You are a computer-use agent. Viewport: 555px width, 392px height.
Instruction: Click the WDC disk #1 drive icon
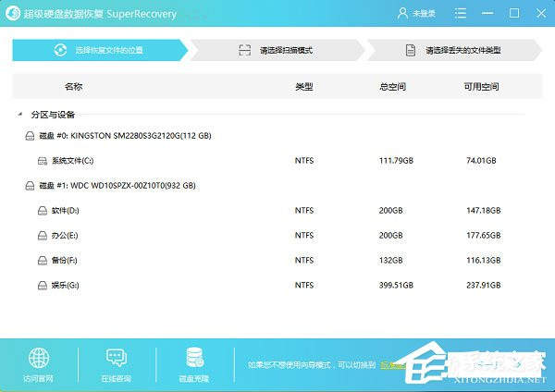pos(30,186)
